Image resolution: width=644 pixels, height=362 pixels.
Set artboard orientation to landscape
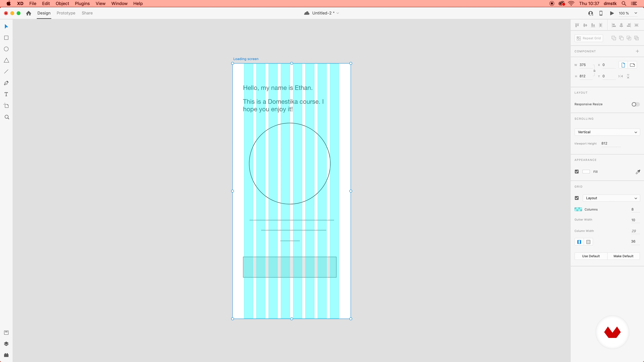pos(632,65)
